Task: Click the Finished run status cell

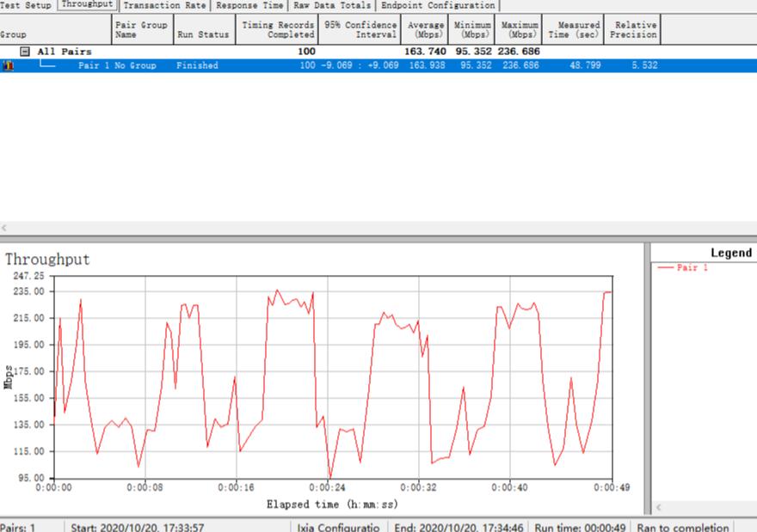Action: [197, 65]
